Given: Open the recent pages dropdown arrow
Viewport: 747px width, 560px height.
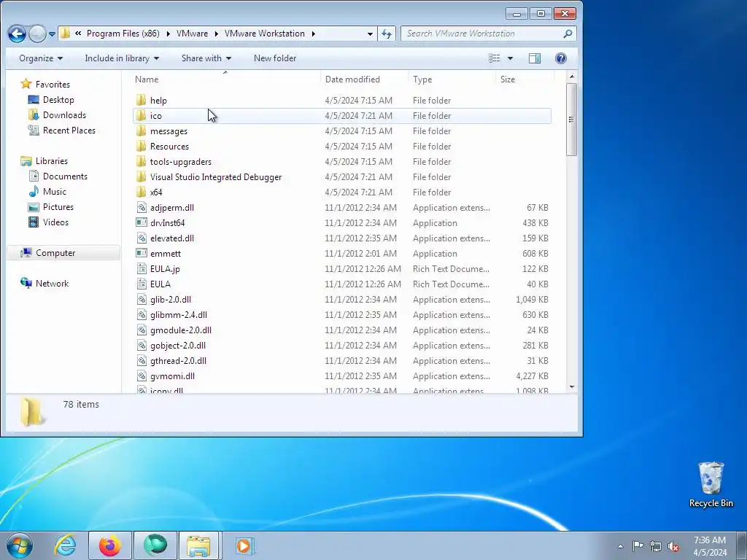Looking at the screenshot, I should pos(52,34).
